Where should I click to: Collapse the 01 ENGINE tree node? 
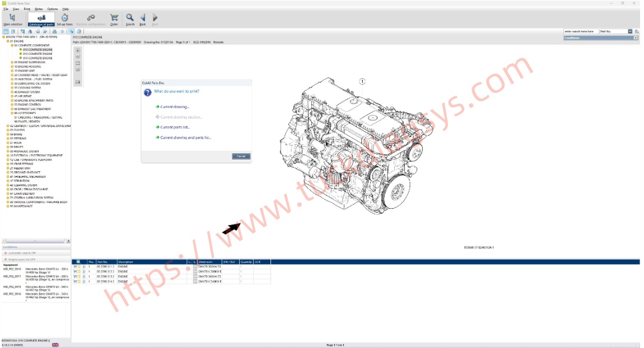pyautogui.click(x=8, y=41)
